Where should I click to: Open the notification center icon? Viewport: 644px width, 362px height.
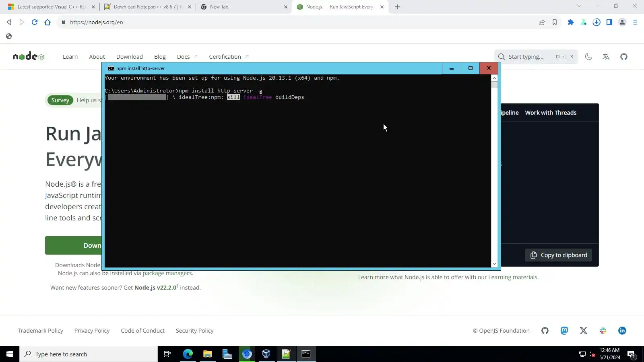pos(631,354)
